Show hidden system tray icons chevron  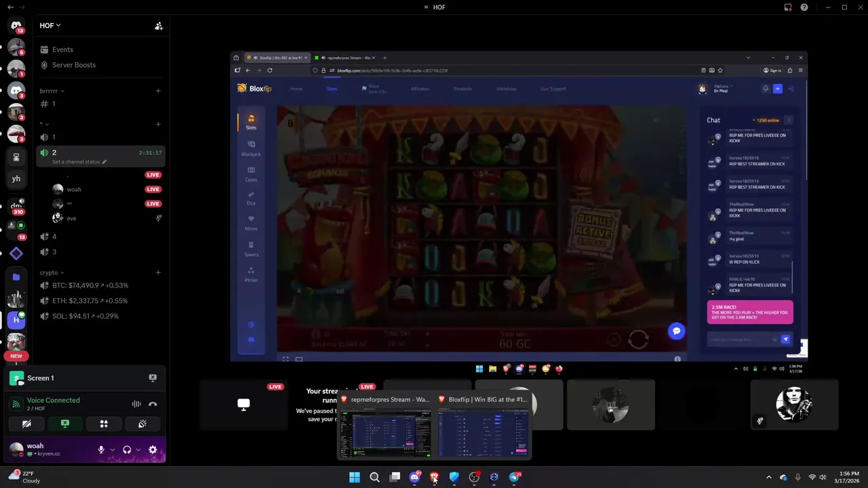click(768, 477)
